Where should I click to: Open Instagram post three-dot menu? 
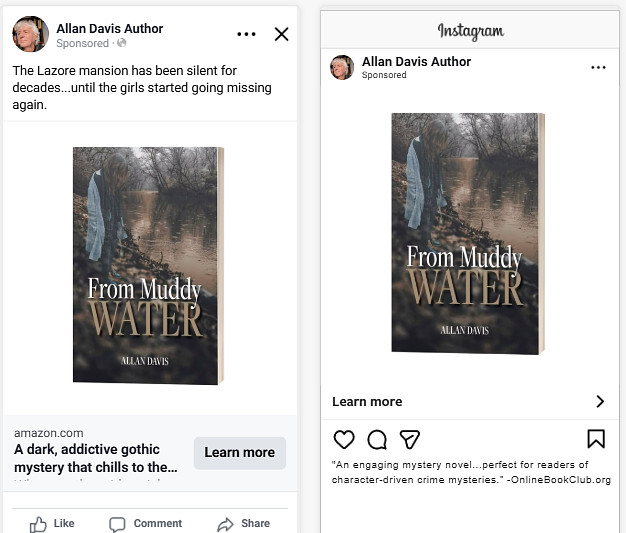598,67
